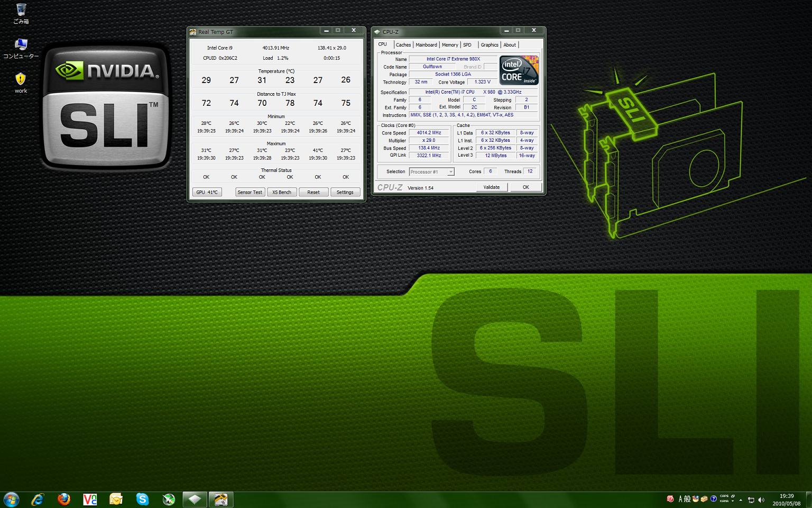This screenshot has height=508, width=812.
Task: Open the IME tools box icon
Action: [704, 499]
